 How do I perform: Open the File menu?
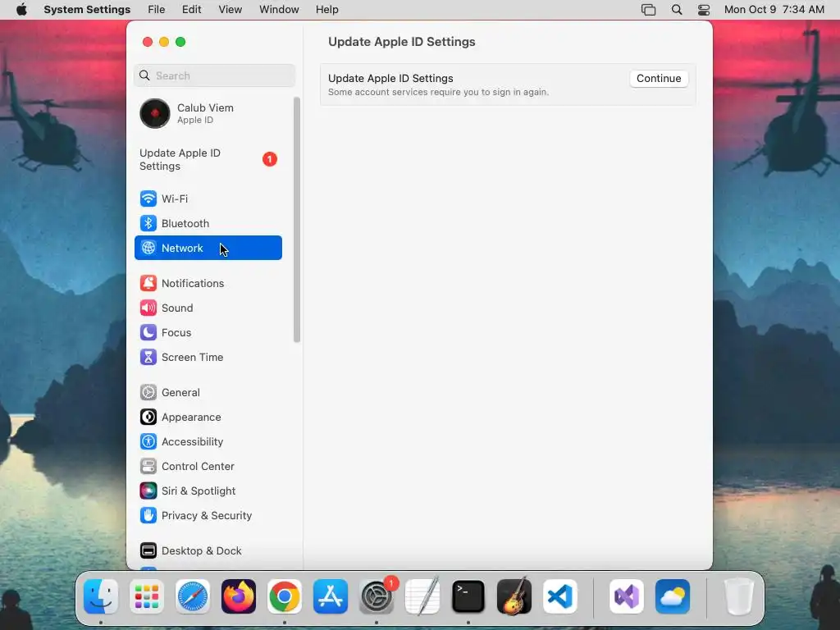click(x=157, y=10)
